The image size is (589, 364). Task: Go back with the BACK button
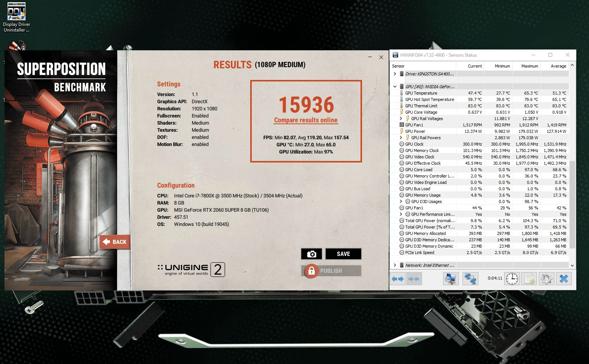point(115,242)
